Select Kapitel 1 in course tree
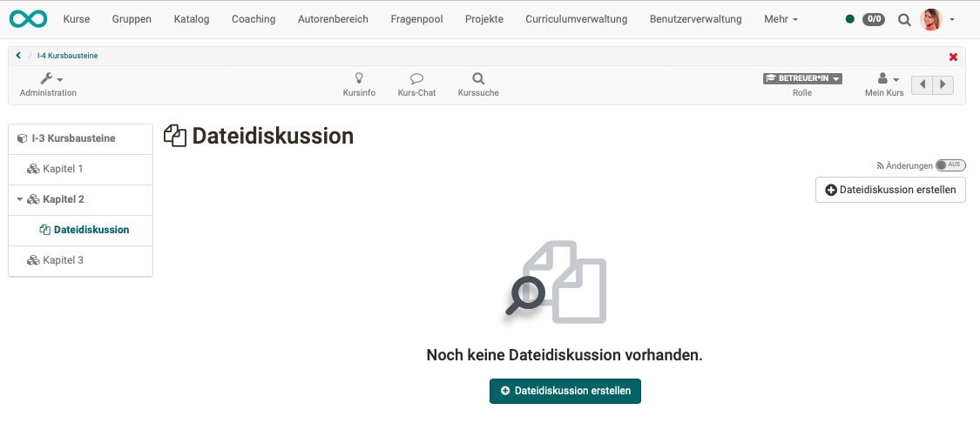980x423 pixels. [81, 170]
